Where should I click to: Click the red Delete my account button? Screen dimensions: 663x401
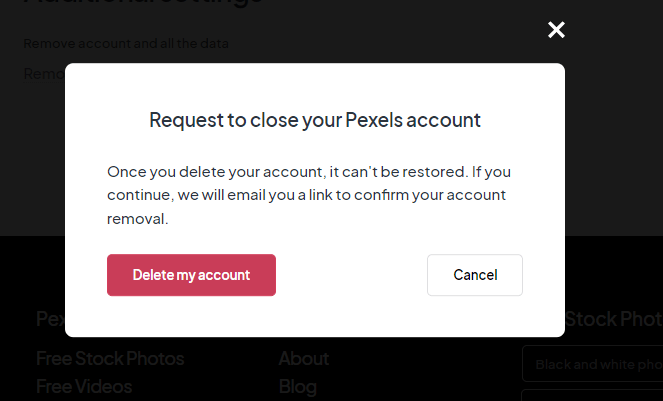[x=191, y=275]
